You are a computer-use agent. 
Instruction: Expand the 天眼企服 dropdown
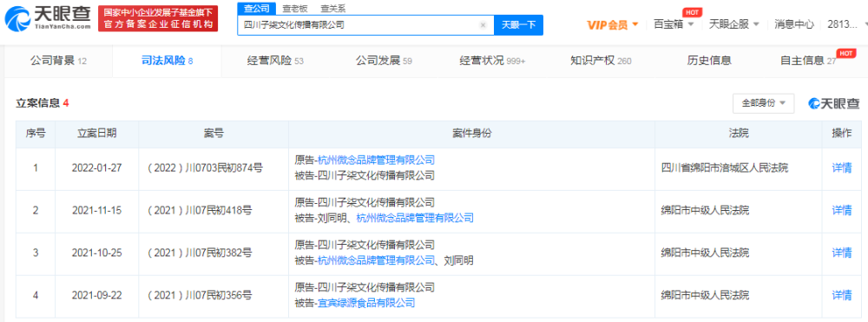(x=734, y=24)
